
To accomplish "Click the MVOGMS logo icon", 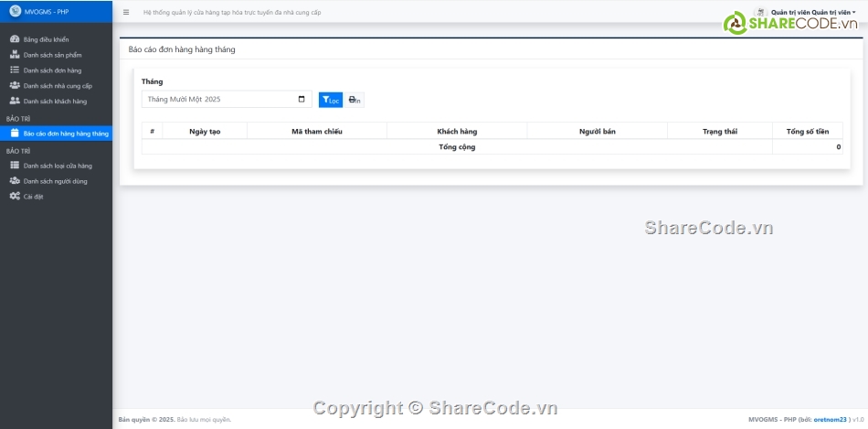I will pos(15,12).
